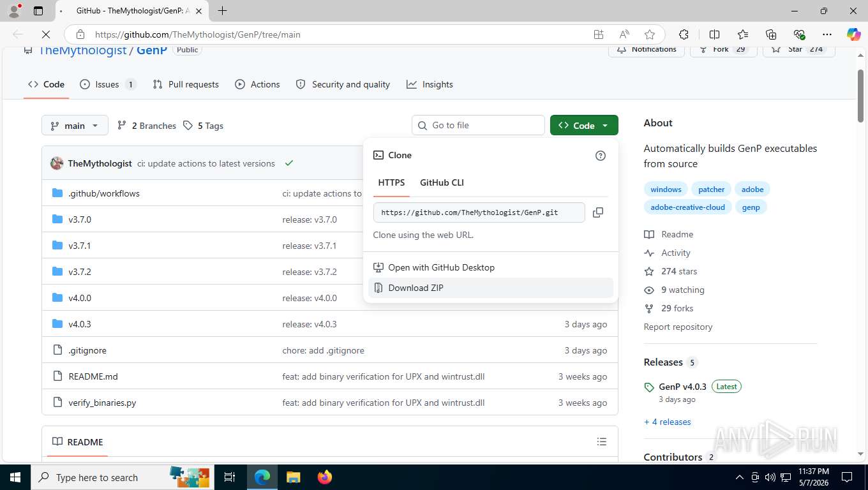This screenshot has width=868, height=490.
Task: Show the + 4 releases link
Action: click(x=668, y=422)
